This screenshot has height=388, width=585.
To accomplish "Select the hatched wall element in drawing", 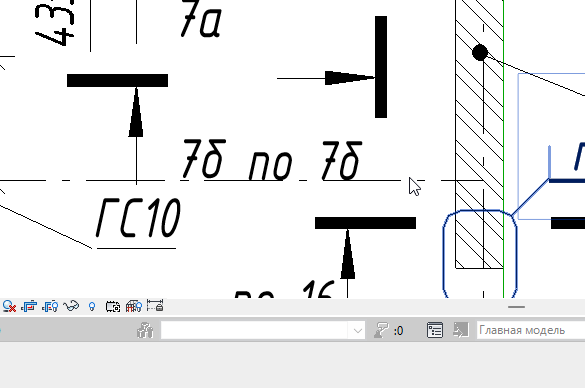I will [x=479, y=134].
